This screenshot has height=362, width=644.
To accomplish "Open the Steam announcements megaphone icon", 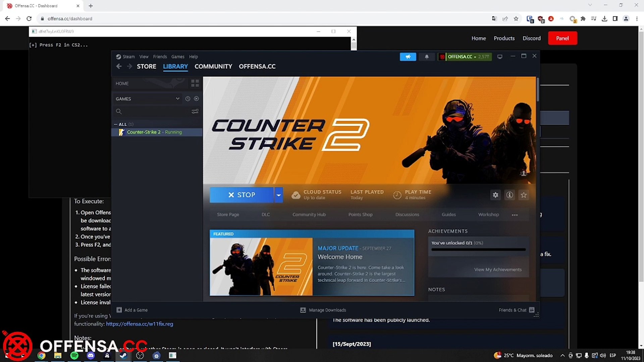I will (x=408, y=57).
